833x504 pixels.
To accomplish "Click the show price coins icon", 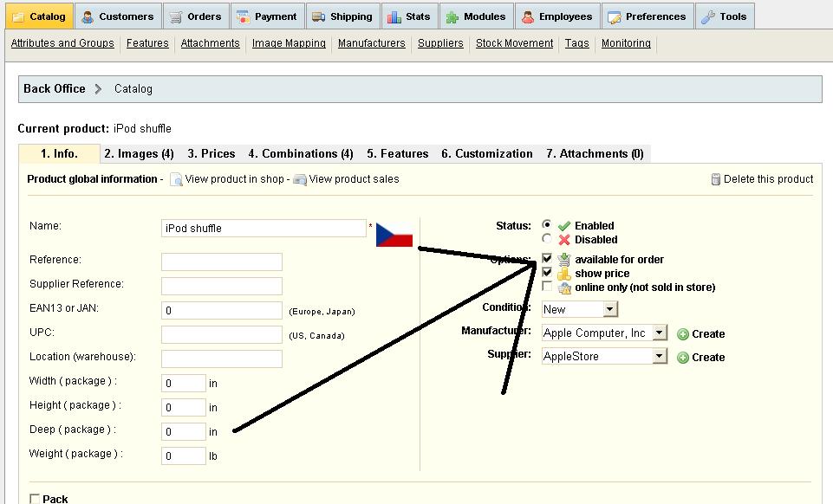I will click(564, 274).
